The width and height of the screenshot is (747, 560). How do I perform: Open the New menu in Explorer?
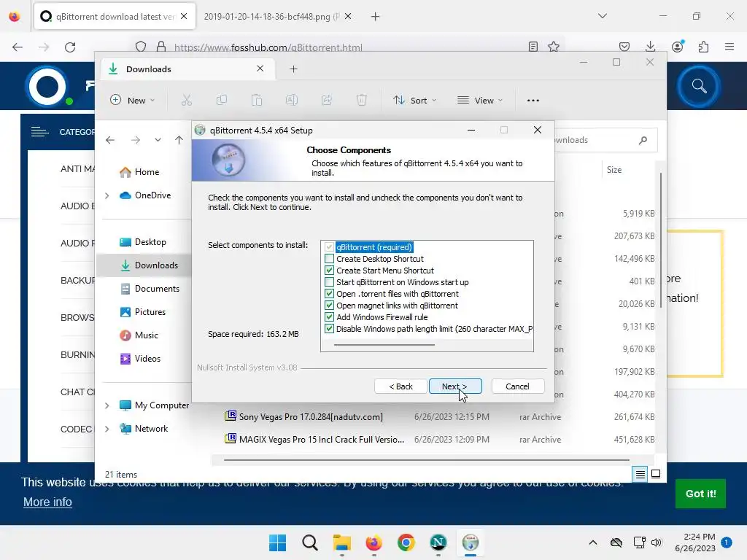click(133, 101)
